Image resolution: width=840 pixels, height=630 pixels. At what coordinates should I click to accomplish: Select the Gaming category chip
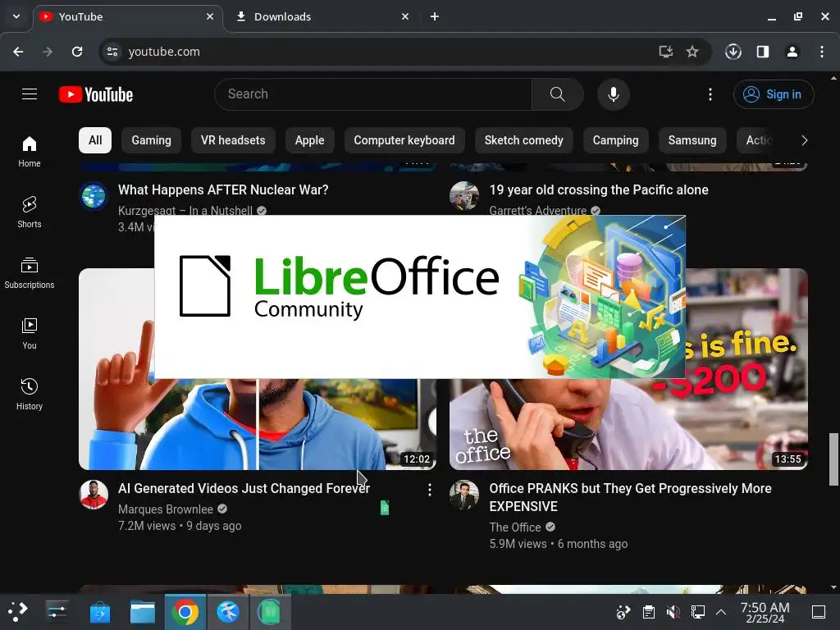tap(152, 140)
